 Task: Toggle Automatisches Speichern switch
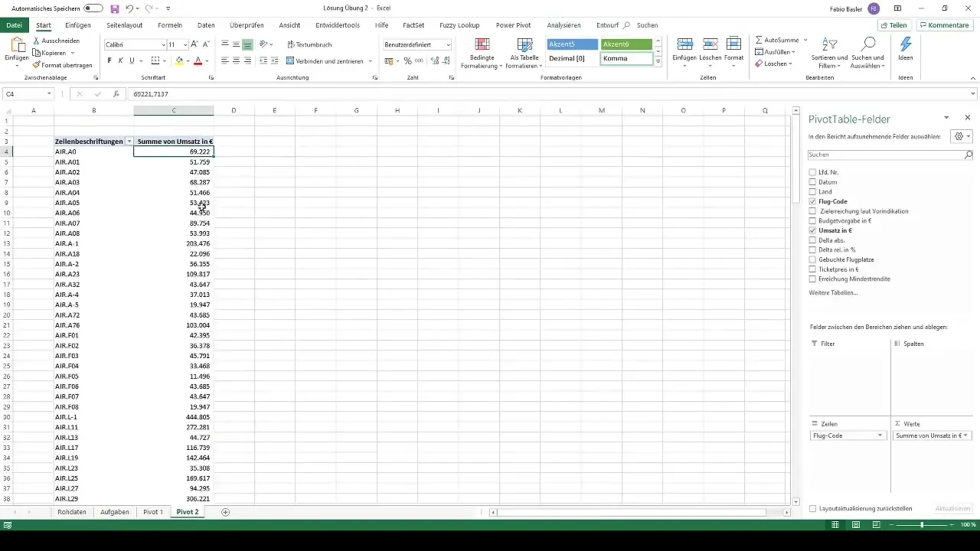93,8
